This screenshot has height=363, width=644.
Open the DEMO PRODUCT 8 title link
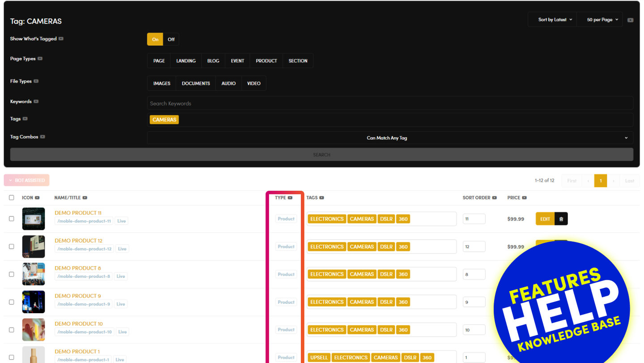(x=78, y=268)
